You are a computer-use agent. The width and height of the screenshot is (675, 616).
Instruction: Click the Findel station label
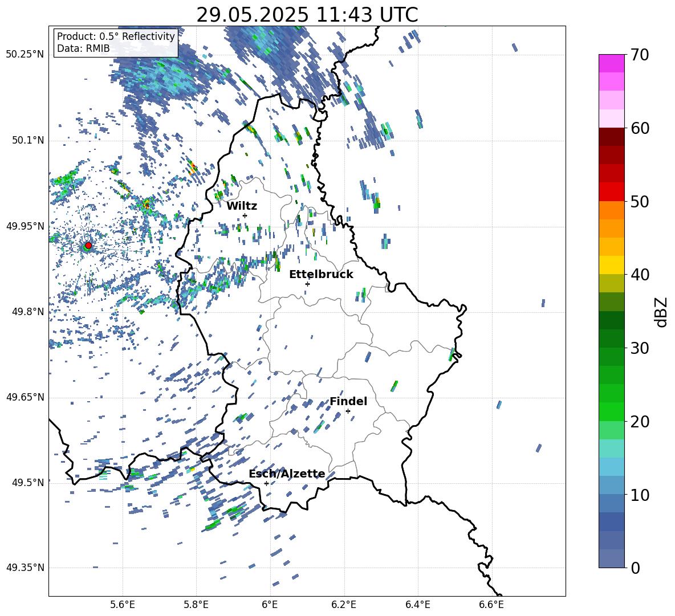(x=348, y=401)
